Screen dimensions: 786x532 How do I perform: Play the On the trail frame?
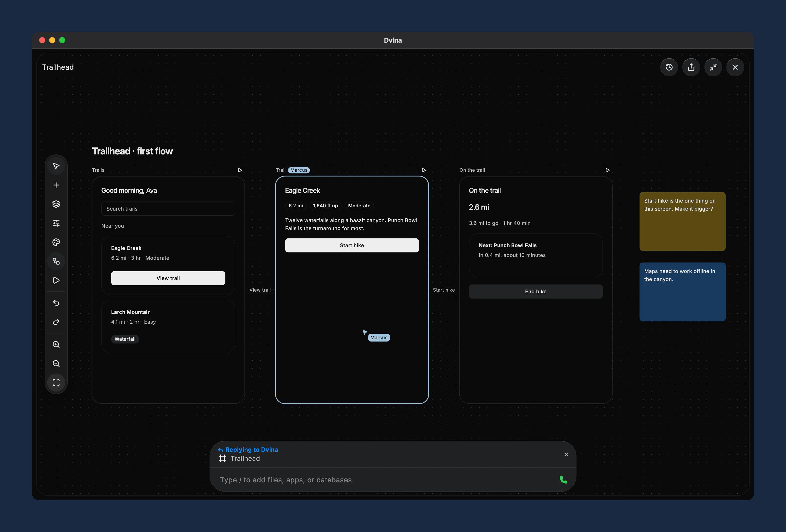tap(608, 170)
